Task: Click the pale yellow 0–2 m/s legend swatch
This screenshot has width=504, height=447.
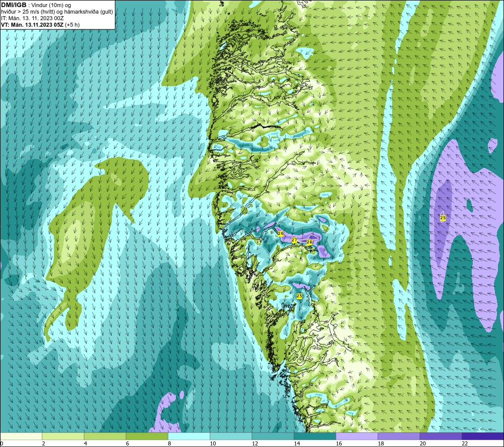Action: coord(21,436)
